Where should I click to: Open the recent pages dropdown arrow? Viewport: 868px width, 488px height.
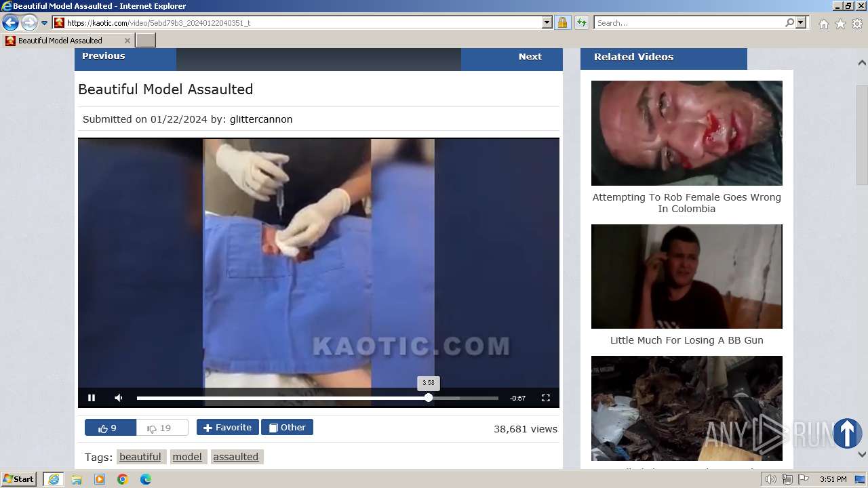pos(45,23)
